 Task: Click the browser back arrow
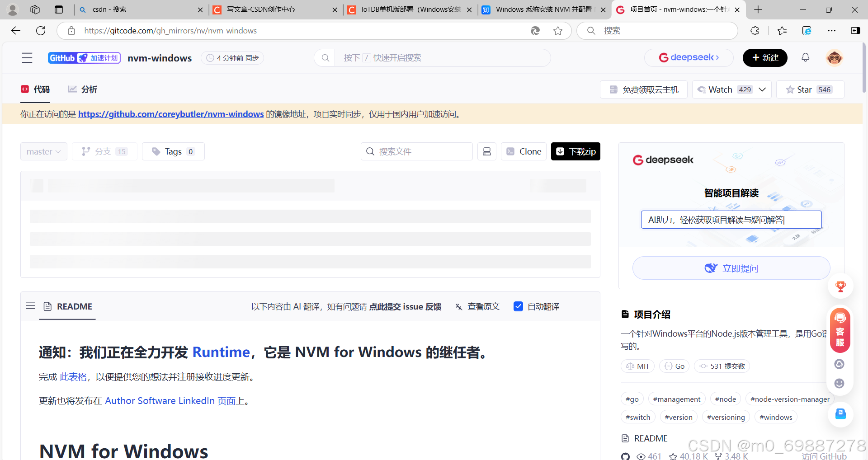click(16, 30)
